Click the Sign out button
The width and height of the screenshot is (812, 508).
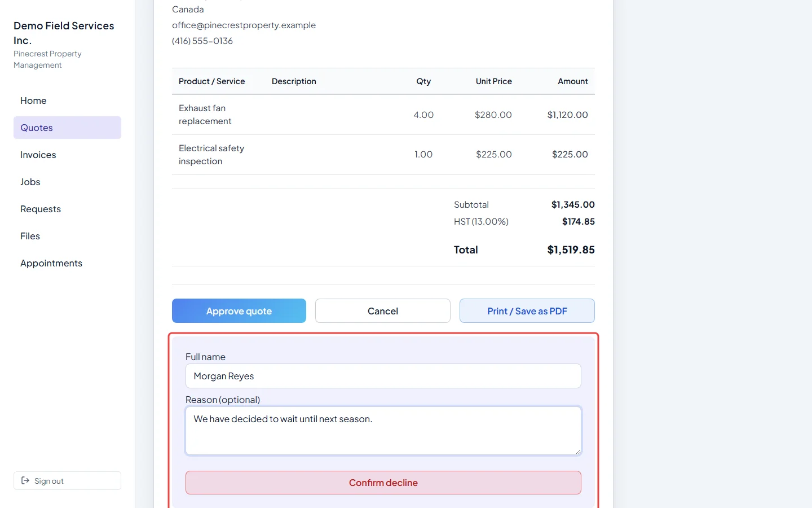point(67,481)
